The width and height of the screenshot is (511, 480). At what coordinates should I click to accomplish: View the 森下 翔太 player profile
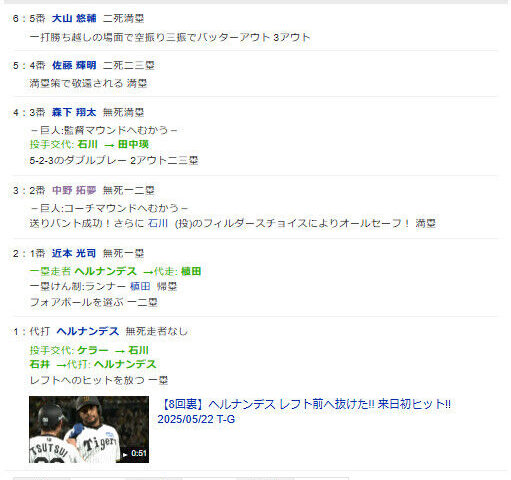74,112
